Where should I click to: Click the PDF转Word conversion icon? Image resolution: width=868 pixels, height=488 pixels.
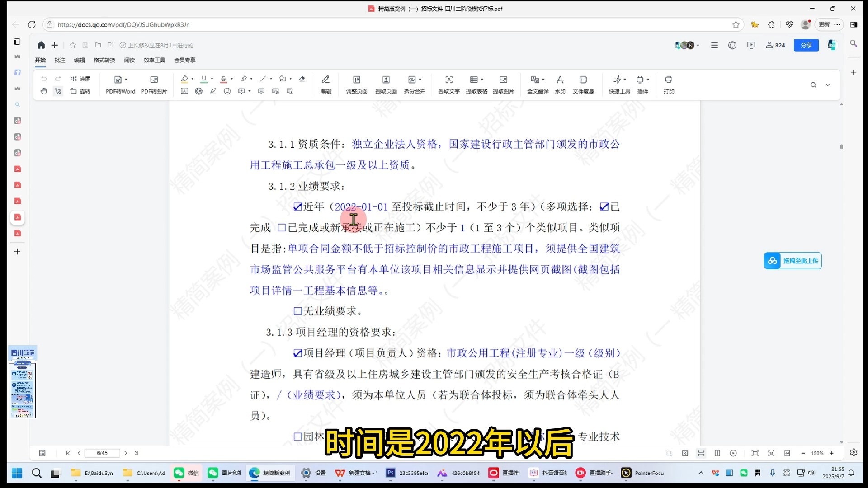click(118, 80)
